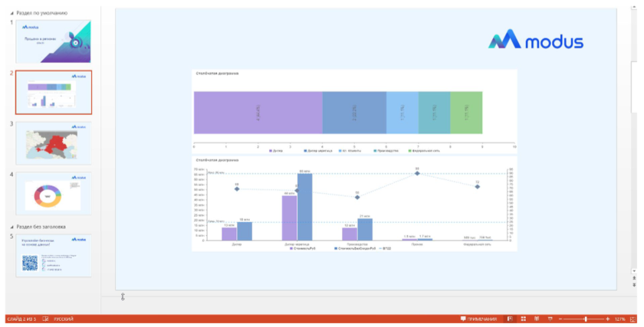Select slide 3 thumbnail with map
The width and height of the screenshot is (644, 327).
tap(54, 142)
